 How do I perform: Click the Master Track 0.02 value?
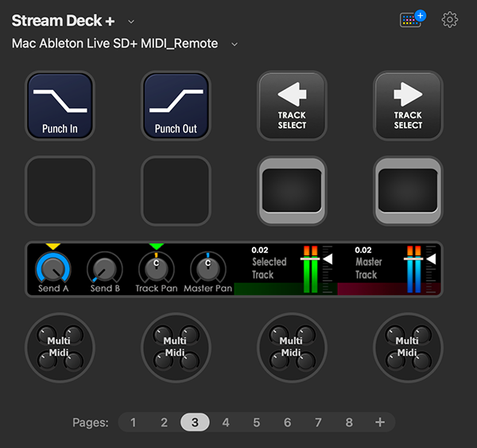coord(363,250)
